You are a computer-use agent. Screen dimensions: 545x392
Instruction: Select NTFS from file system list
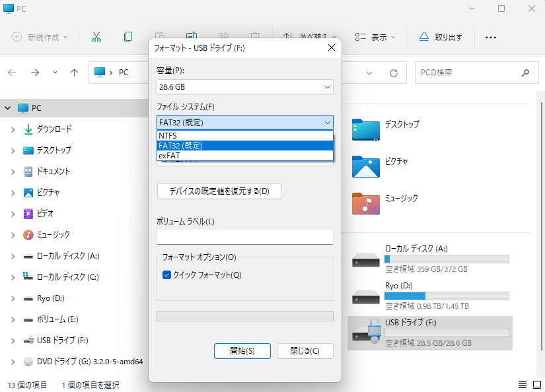(245, 136)
